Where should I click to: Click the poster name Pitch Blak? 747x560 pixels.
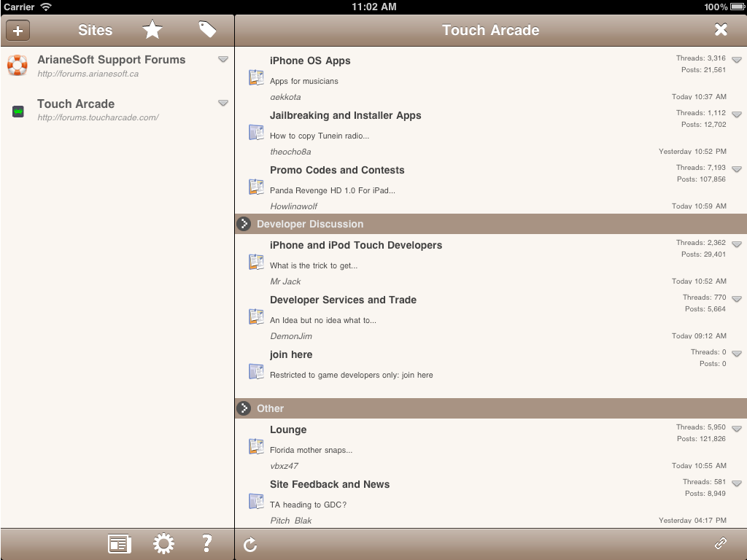[x=290, y=521]
